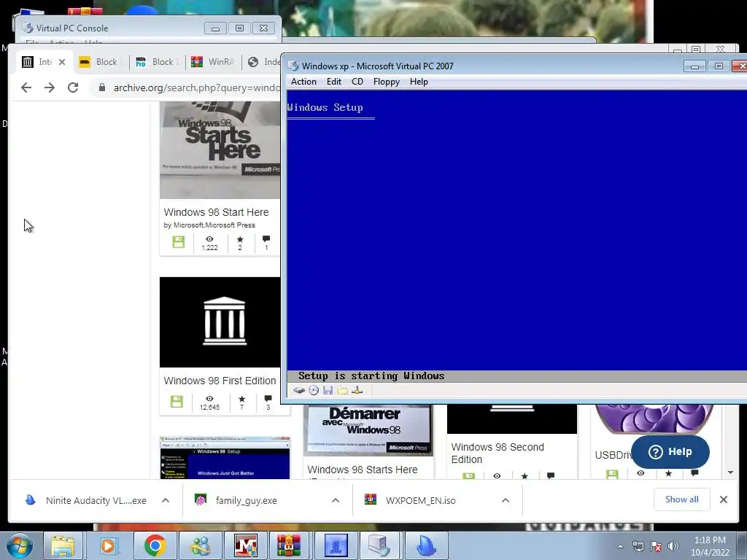Open Floppy menu in Virtual PC window
747x560 pixels.
tap(387, 82)
